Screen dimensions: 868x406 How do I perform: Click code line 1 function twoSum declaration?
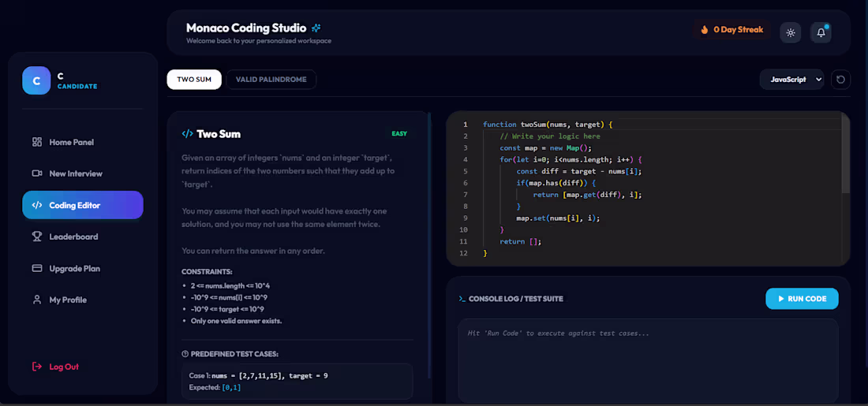pos(548,125)
